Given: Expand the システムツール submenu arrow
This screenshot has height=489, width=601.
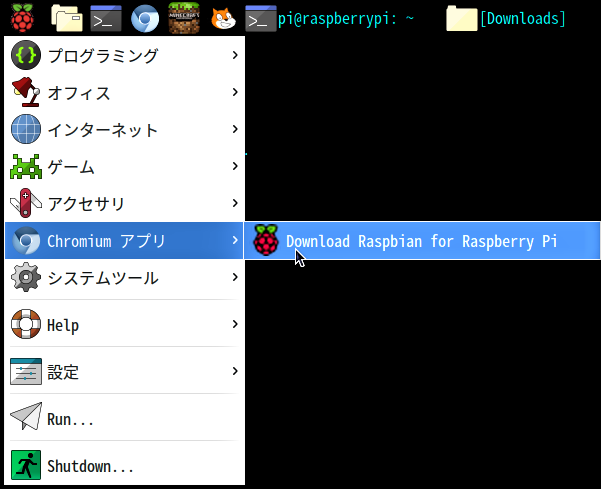Looking at the screenshot, I should (x=235, y=277).
